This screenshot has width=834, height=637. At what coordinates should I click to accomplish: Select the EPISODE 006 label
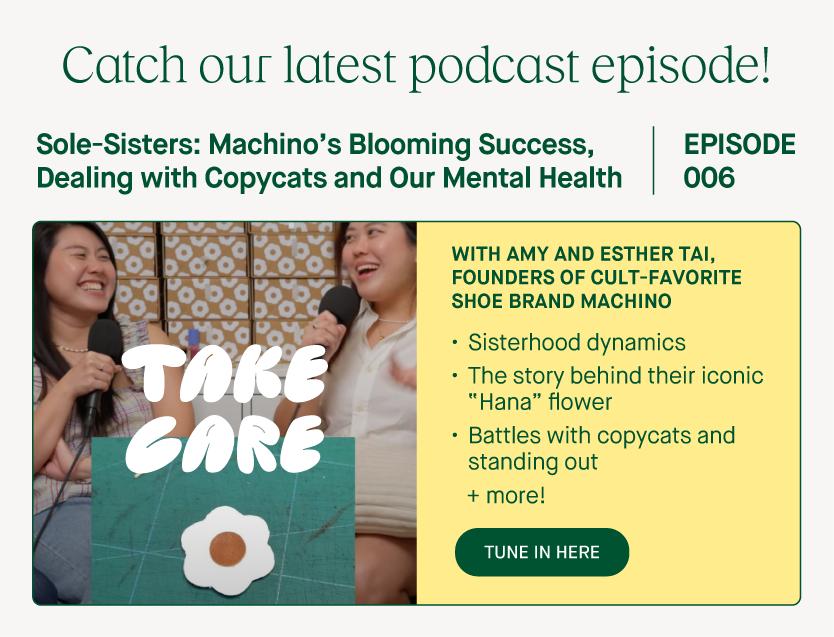(x=739, y=161)
